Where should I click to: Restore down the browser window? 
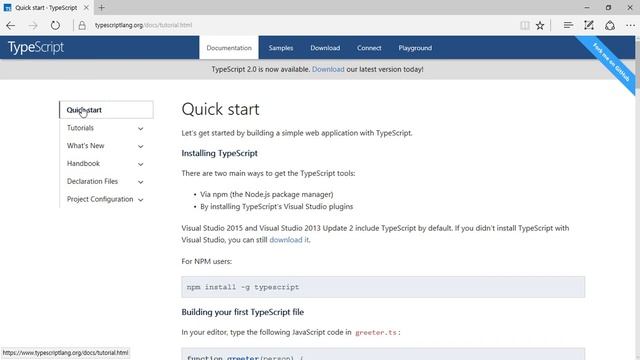tap(608, 7)
